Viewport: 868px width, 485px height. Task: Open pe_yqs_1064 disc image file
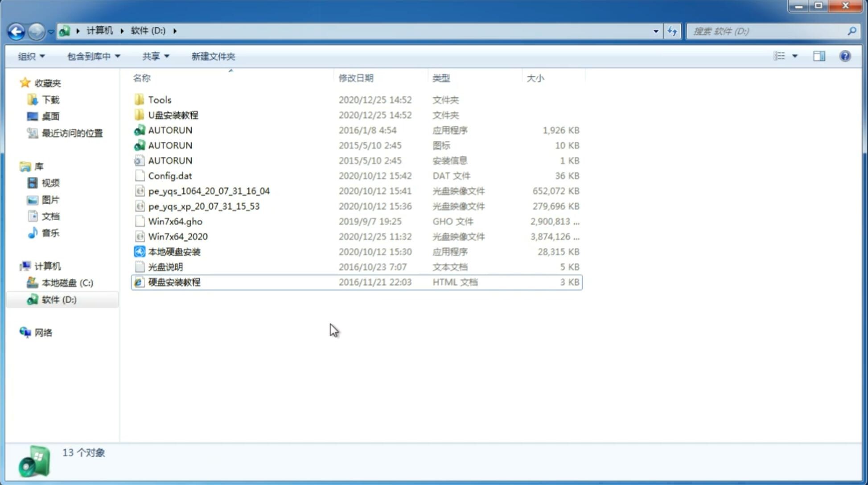[x=209, y=191]
